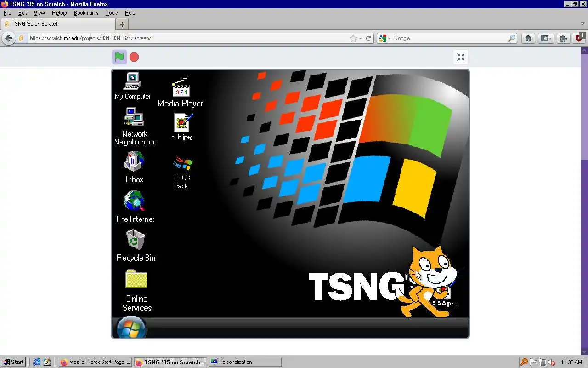Screen dimensions: 588x368
Task: Click TSNG '95 on Scratch taskbar button
Action: point(170,362)
